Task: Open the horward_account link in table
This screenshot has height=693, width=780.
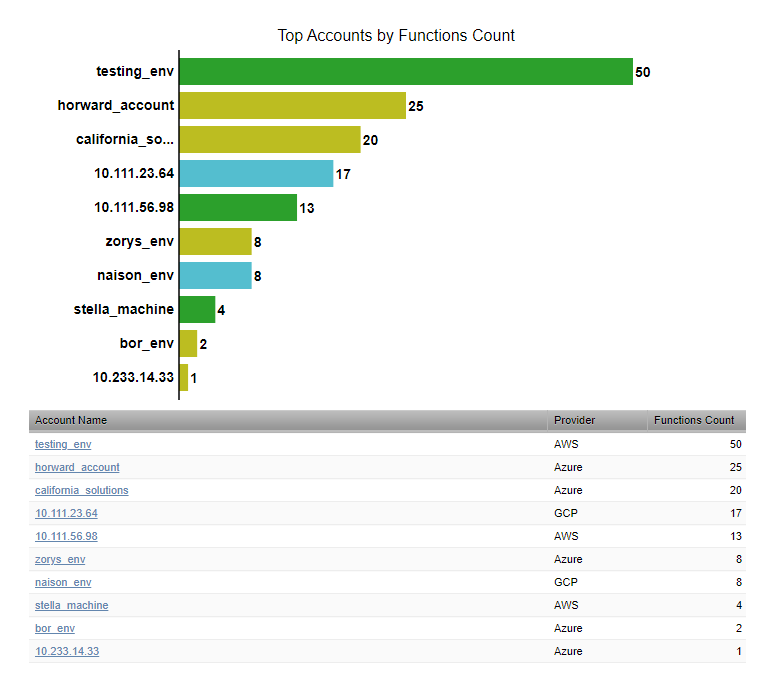Action: (77, 467)
